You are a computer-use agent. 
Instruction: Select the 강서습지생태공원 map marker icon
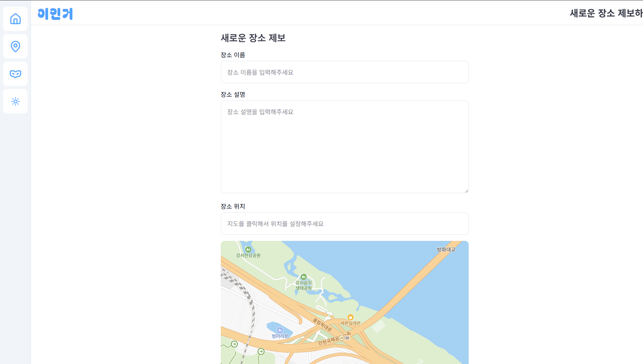304,277
